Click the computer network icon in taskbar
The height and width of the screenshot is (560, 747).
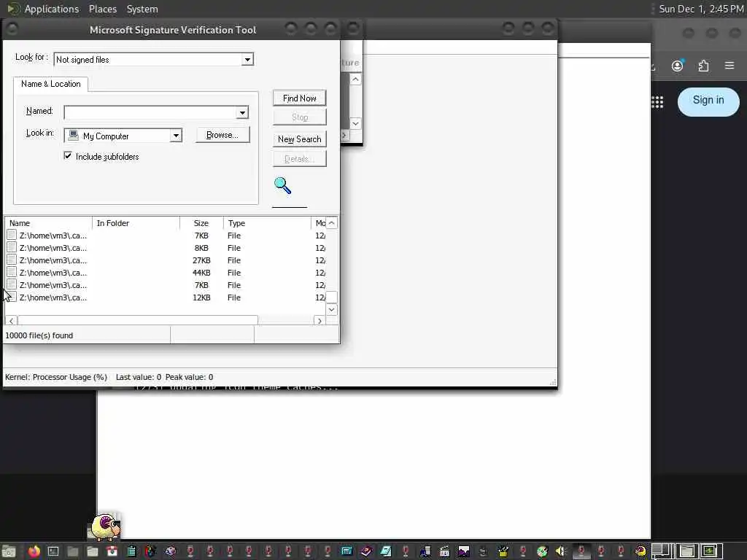click(x=425, y=551)
